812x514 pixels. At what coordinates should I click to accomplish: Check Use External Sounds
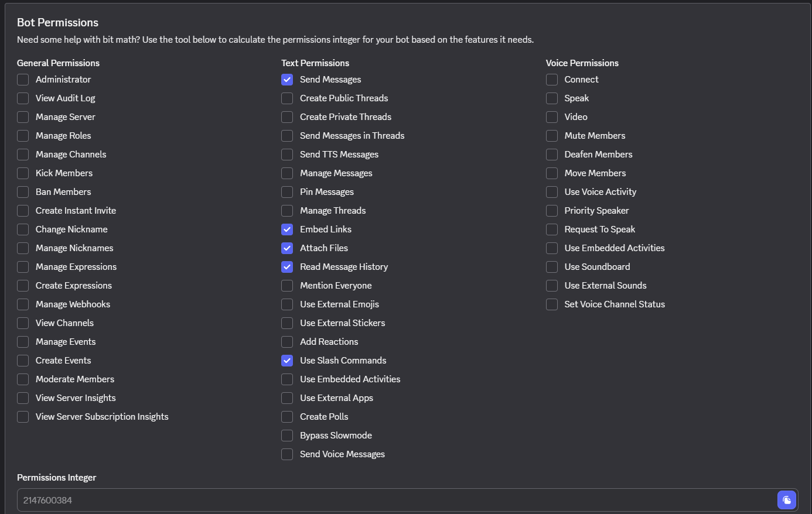552,286
